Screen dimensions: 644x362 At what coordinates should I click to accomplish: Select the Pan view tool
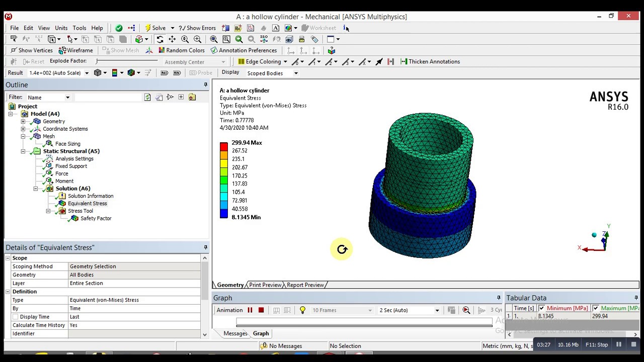coord(172,39)
